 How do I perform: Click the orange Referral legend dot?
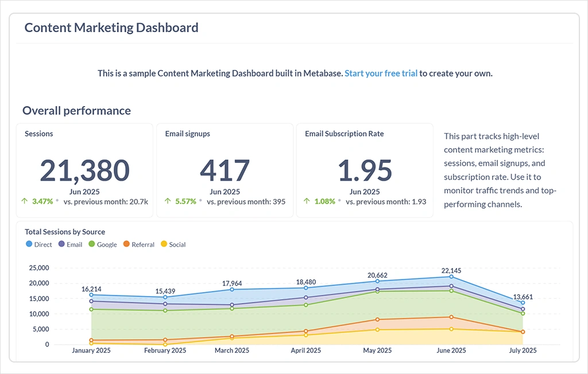(126, 244)
